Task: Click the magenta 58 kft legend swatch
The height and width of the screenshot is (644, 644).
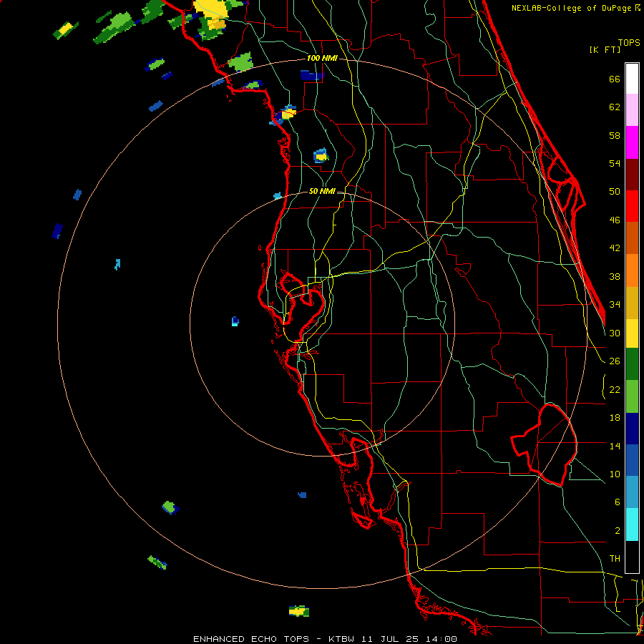Action: (x=632, y=142)
